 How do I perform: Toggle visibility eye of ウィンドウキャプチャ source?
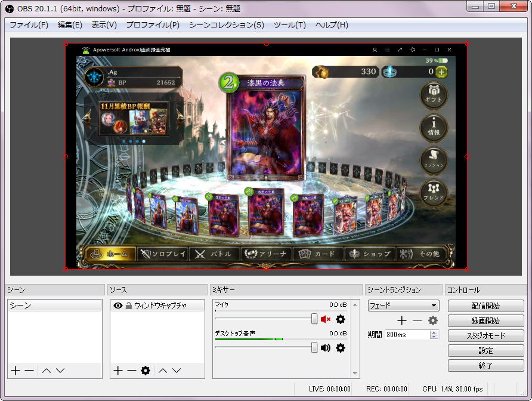click(x=117, y=306)
